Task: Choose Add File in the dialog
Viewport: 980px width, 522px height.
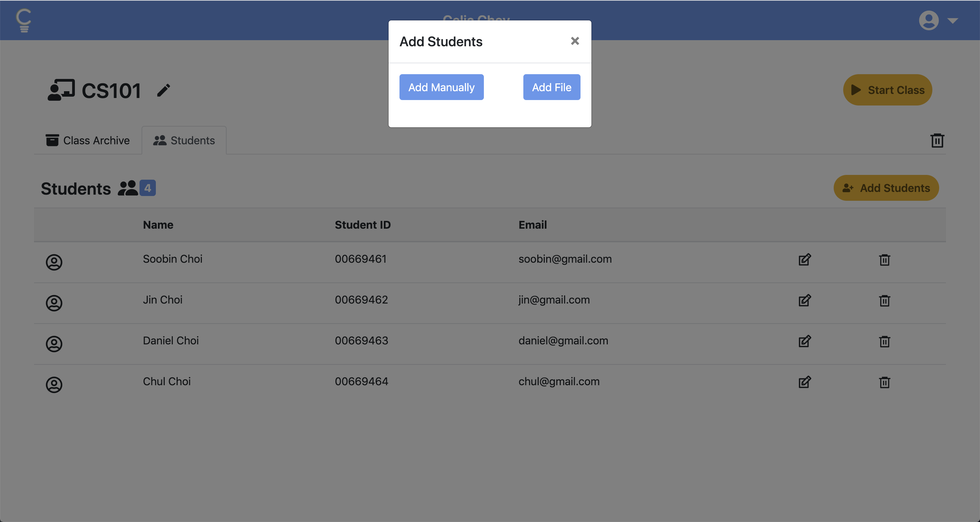Action: (551, 87)
